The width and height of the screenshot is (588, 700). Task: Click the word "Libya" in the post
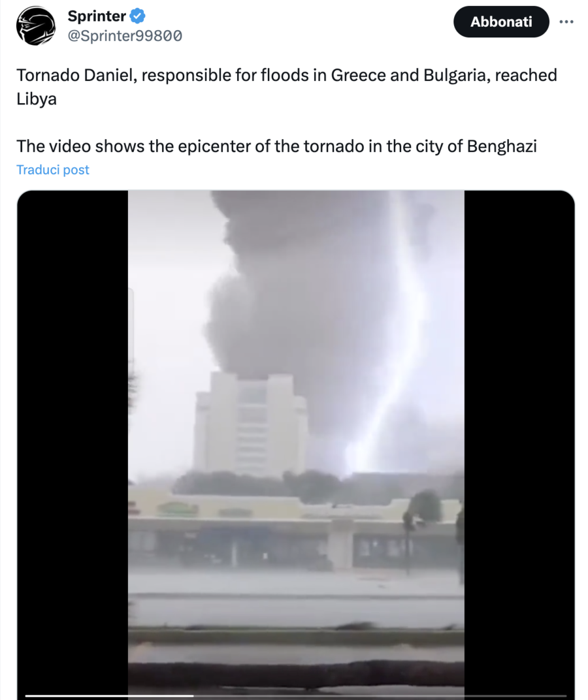37,99
